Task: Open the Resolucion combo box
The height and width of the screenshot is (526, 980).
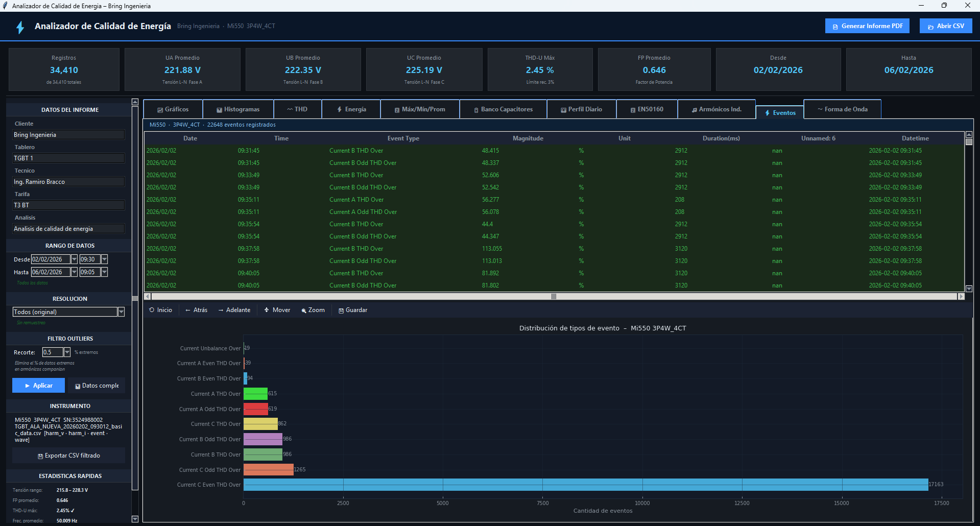Action: (121, 312)
